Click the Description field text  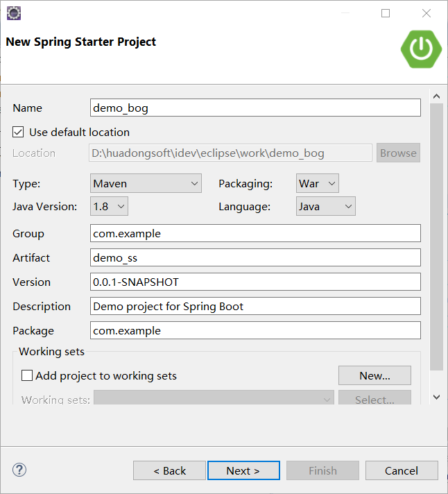[255, 306]
